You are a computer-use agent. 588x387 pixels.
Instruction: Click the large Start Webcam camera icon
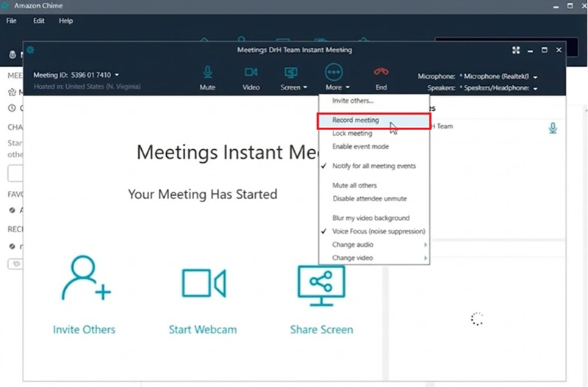(x=204, y=283)
